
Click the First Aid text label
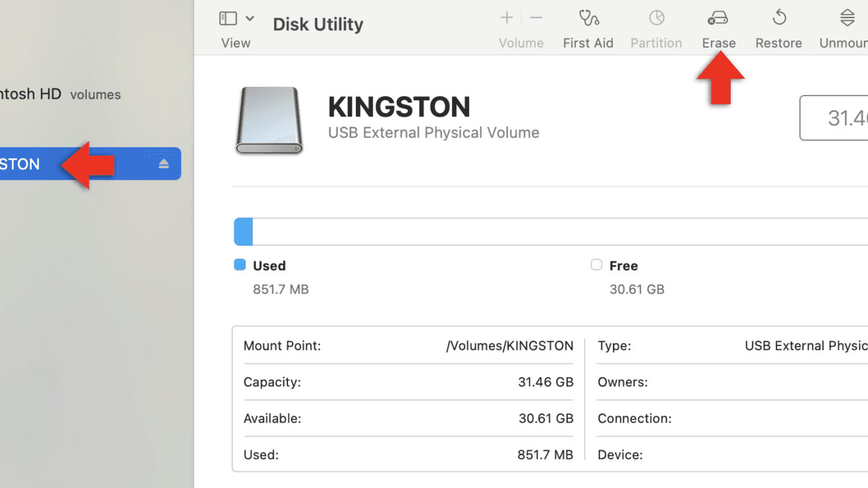(588, 43)
